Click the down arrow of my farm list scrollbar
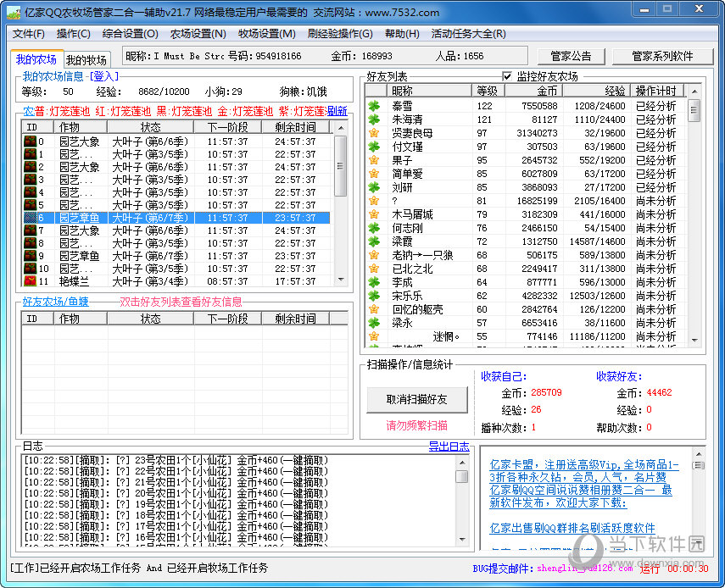The width and height of the screenshot is (725, 588). [341, 280]
